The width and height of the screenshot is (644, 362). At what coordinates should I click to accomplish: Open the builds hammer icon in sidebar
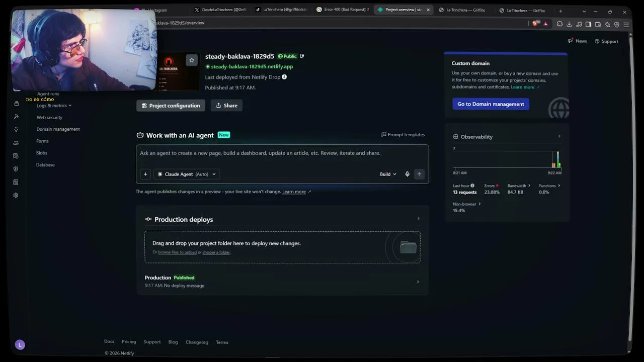point(16,117)
